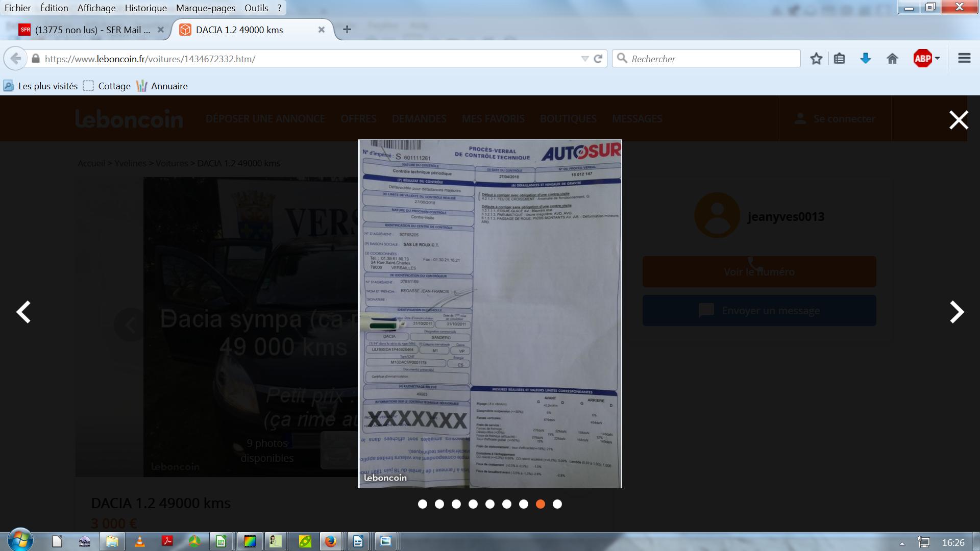Jump to the fourth photo dot

tap(473, 504)
